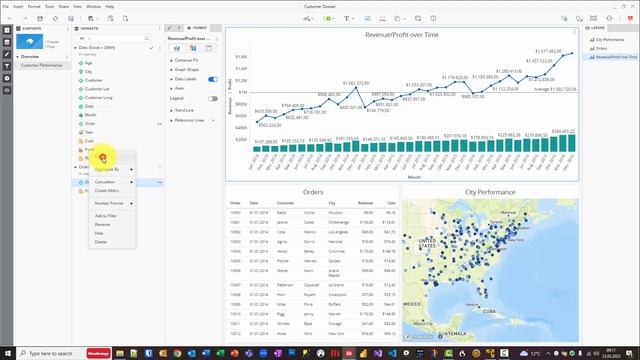Open the Calculation submenu
The image size is (640, 360).
coord(112,182)
